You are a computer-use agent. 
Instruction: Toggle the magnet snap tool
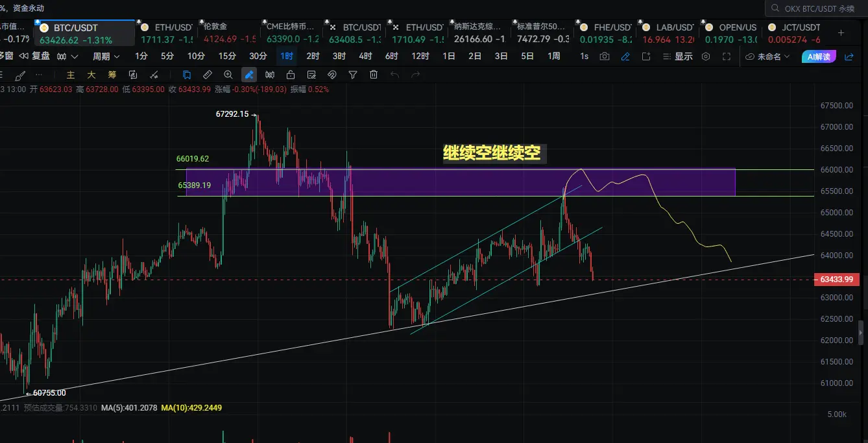click(x=332, y=75)
